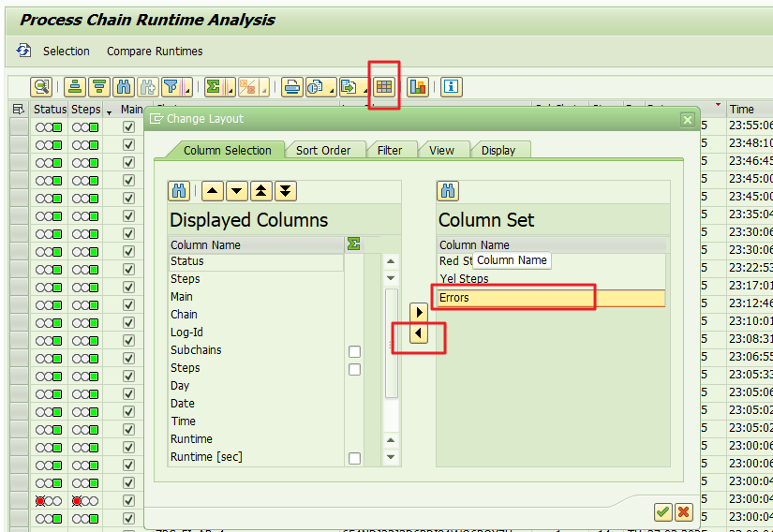The width and height of the screenshot is (773, 532).
Task: Click left arrow to show selected field
Action: (x=419, y=333)
